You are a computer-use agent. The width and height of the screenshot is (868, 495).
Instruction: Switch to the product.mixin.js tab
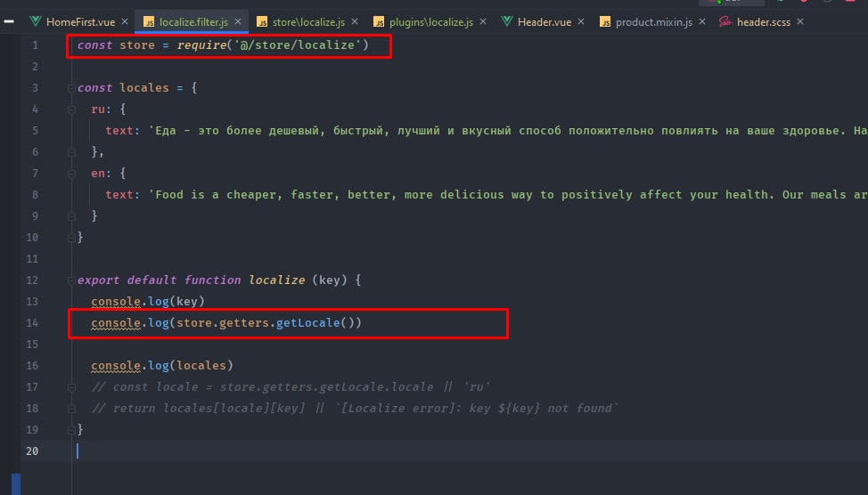[654, 22]
